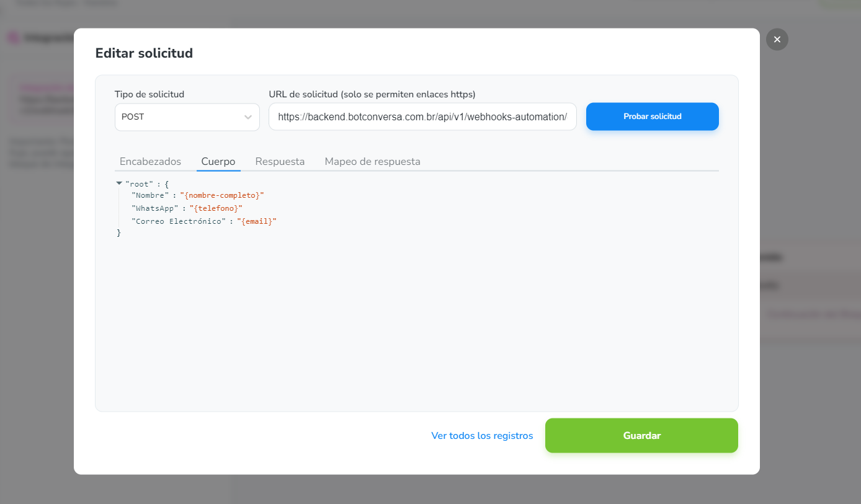Click the {nombre-completo} value
The height and width of the screenshot is (504, 861).
222,195
